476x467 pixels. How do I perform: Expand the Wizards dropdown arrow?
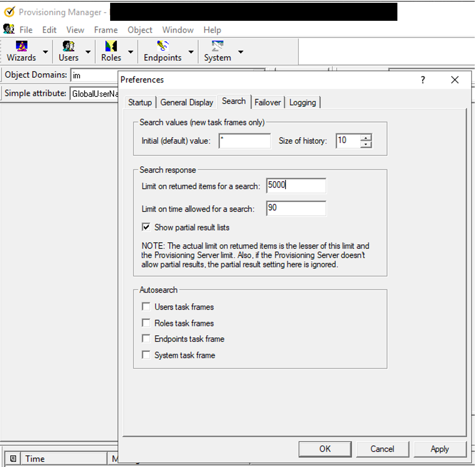pyautogui.click(x=46, y=52)
